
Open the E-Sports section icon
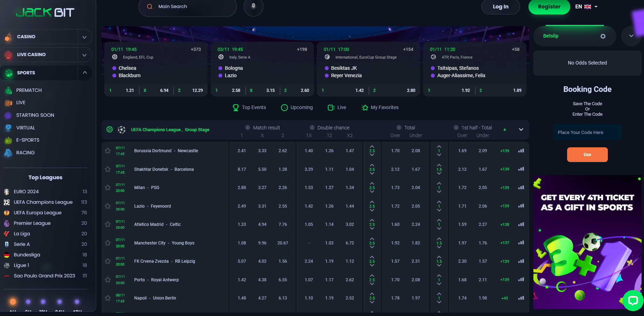[8, 140]
